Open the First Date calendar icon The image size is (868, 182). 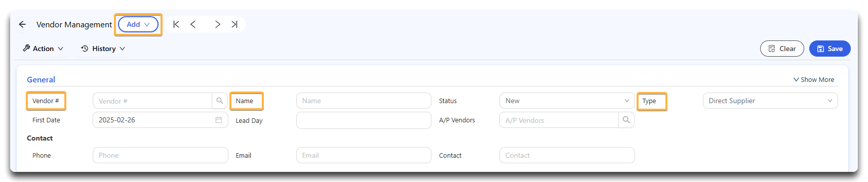tap(219, 120)
